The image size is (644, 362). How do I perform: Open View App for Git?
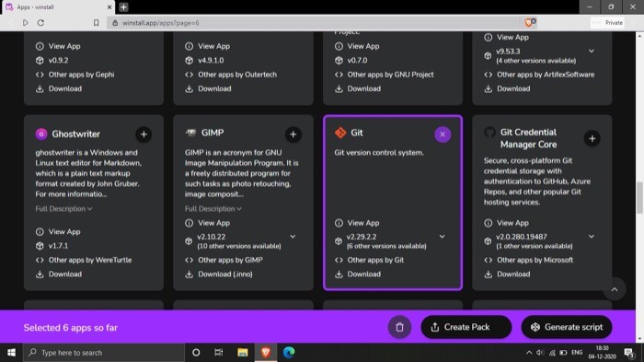coord(357,223)
